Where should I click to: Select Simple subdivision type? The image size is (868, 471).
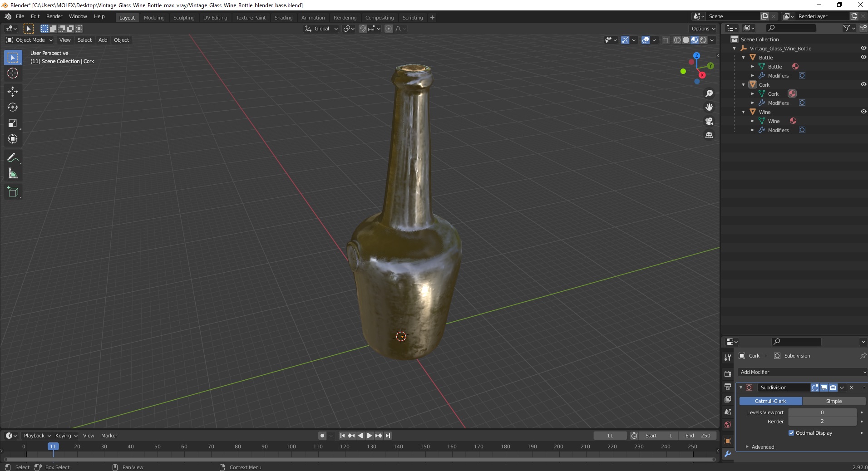point(833,401)
